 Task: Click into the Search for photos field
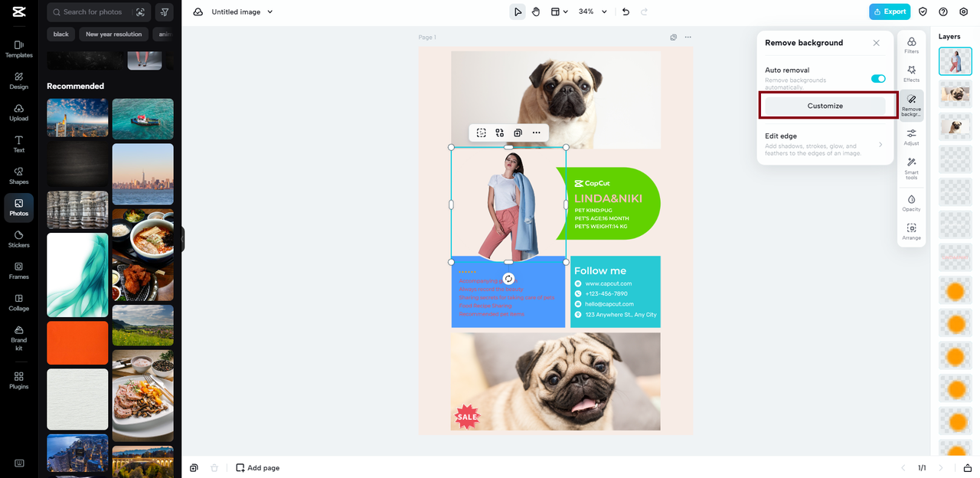point(93,11)
